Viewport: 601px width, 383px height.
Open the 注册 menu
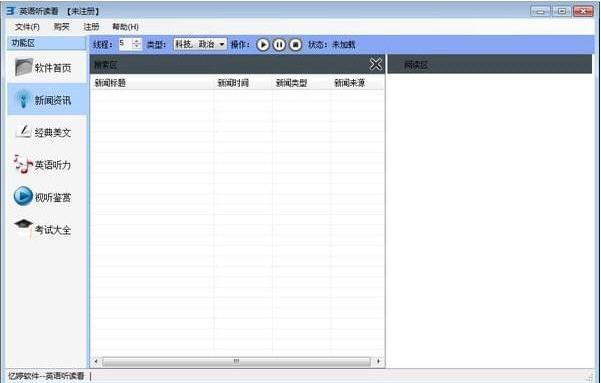click(x=92, y=27)
